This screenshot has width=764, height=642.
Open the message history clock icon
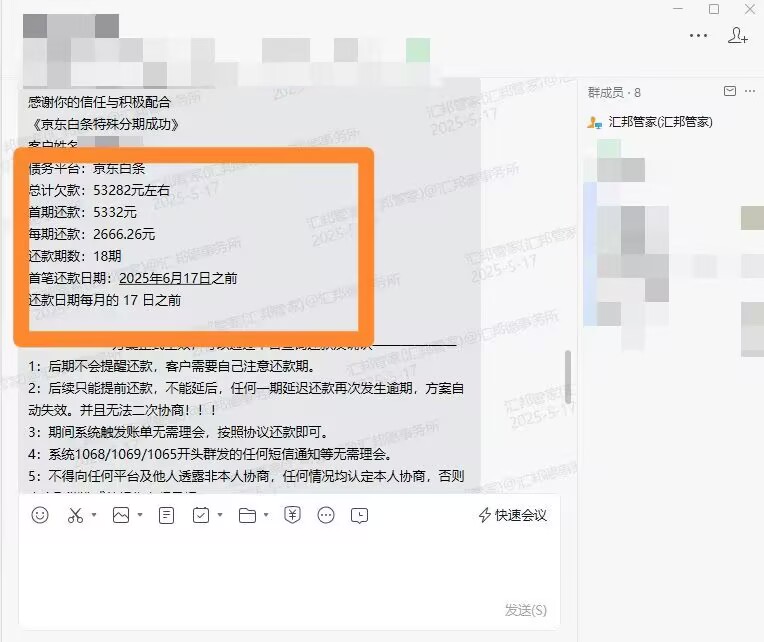[359, 515]
